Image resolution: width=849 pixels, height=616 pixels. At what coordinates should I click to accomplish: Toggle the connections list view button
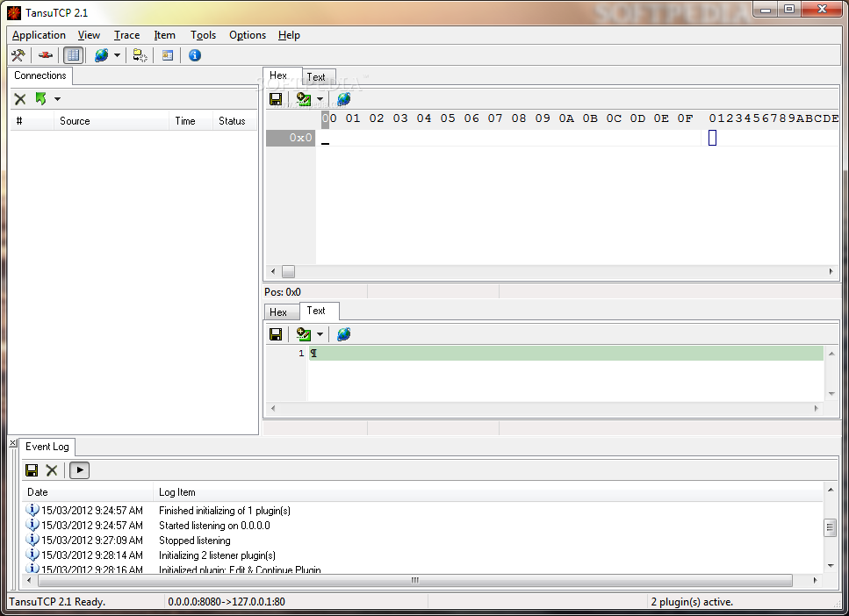tap(73, 55)
